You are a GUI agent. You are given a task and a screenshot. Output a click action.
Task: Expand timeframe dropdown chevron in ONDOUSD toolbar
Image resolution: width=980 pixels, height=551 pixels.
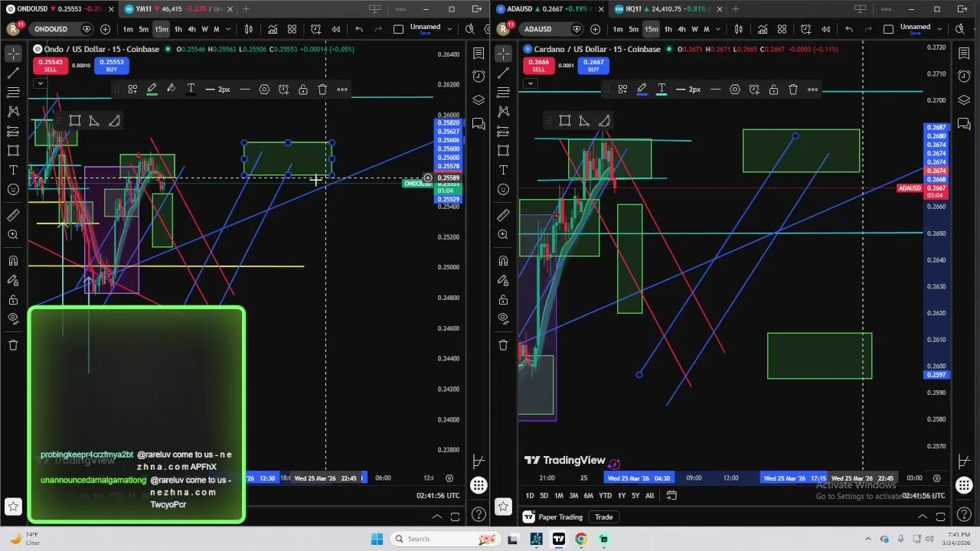(228, 29)
